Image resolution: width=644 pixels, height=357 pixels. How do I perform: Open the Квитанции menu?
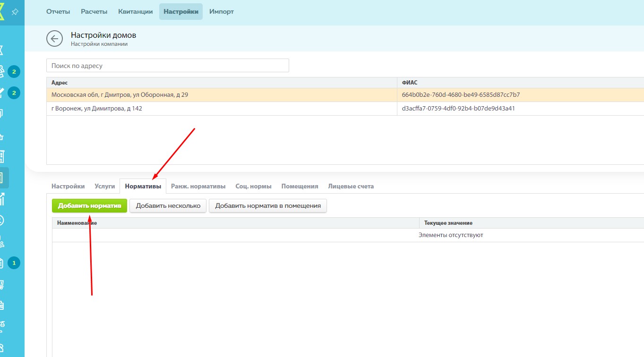136,11
